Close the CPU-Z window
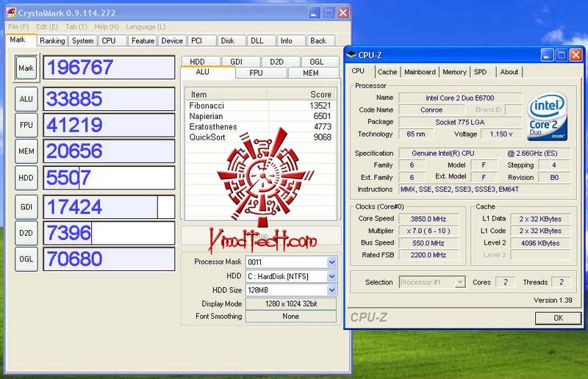This screenshot has height=379, width=588. tap(576, 56)
